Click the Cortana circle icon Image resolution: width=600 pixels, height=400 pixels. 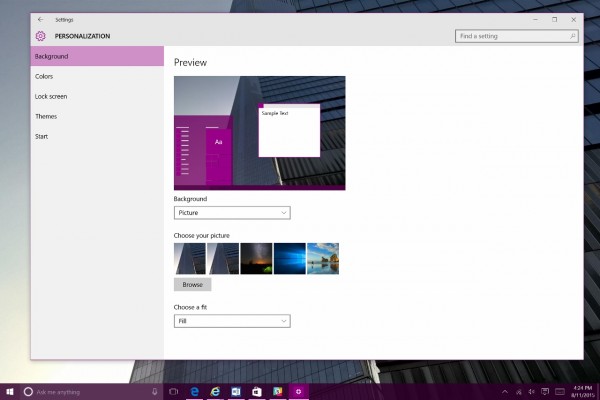tap(28, 392)
